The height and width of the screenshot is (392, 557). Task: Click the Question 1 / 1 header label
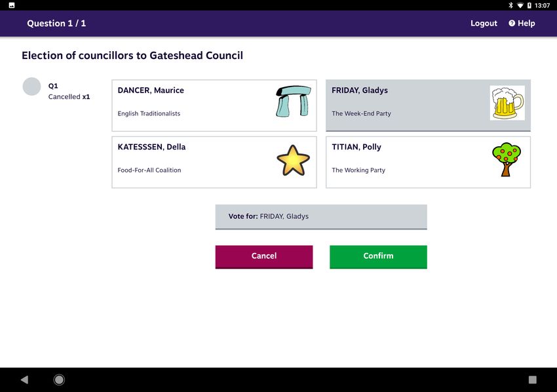pos(56,23)
